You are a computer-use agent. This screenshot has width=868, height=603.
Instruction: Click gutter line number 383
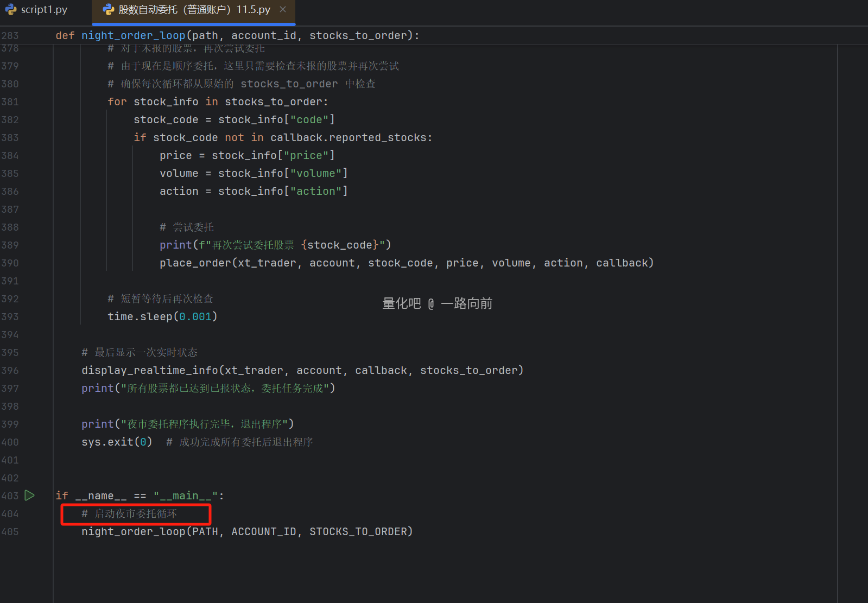click(10, 137)
